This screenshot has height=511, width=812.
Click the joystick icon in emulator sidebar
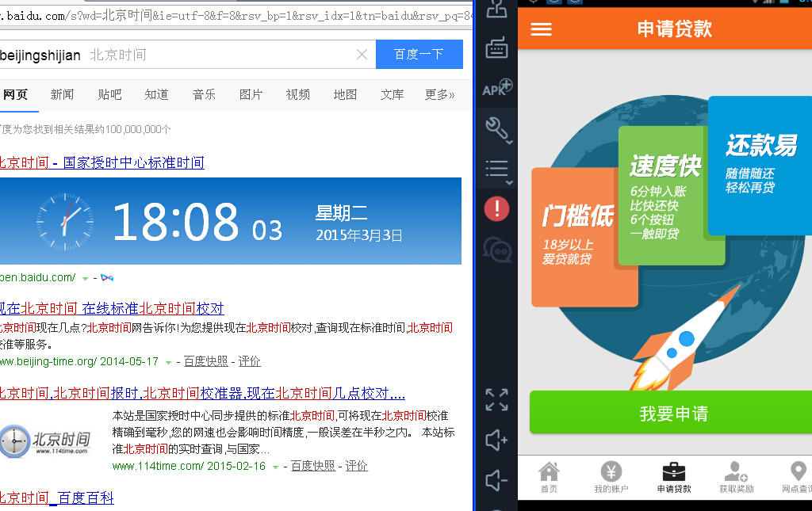tap(496, 9)
